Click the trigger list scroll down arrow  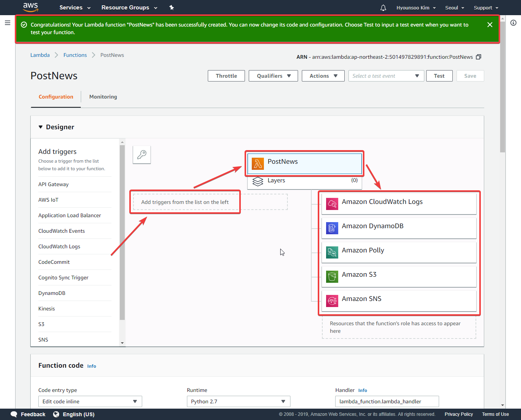pos(122,343)
